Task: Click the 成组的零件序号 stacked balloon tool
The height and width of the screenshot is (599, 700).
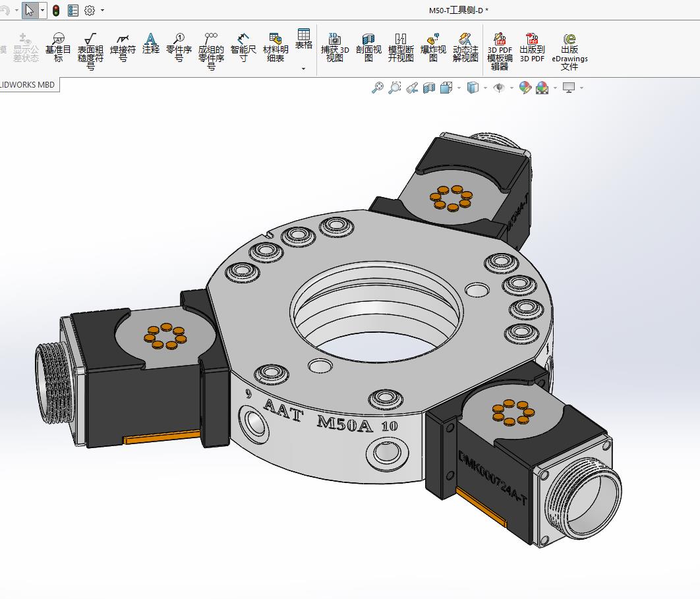Action: (211, 51)
